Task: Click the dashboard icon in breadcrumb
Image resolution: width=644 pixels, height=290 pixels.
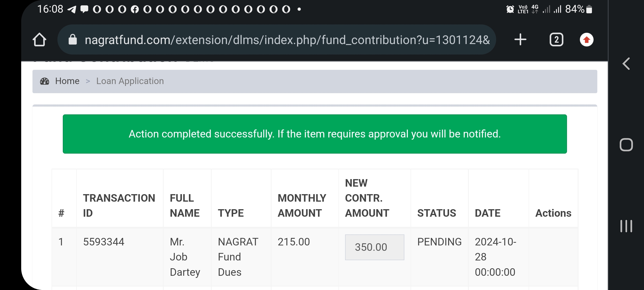Action: coord(45,81)
